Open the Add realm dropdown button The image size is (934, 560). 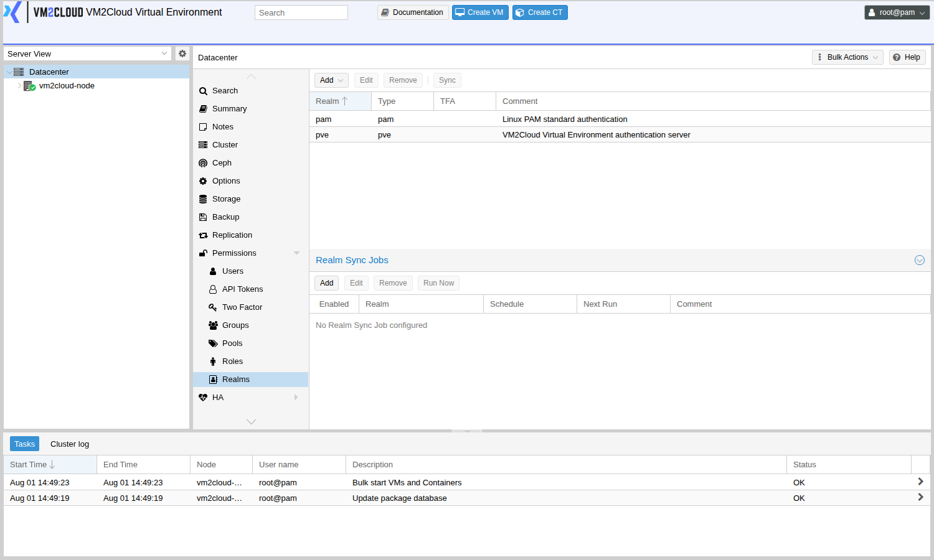tap(331, 80)
